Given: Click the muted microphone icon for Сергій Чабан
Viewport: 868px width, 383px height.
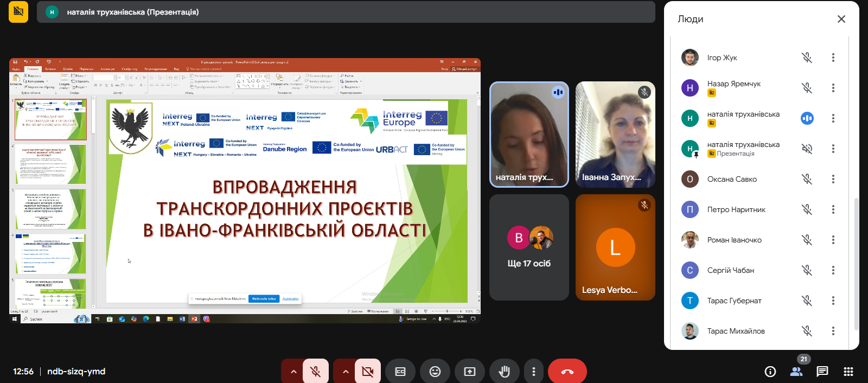Looking at the screenshot, I should tap(807, 270).
